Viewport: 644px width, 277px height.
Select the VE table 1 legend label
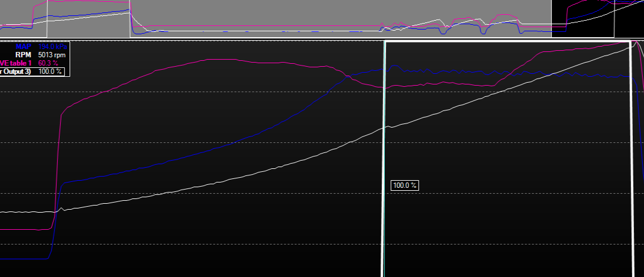coord(15,63)
